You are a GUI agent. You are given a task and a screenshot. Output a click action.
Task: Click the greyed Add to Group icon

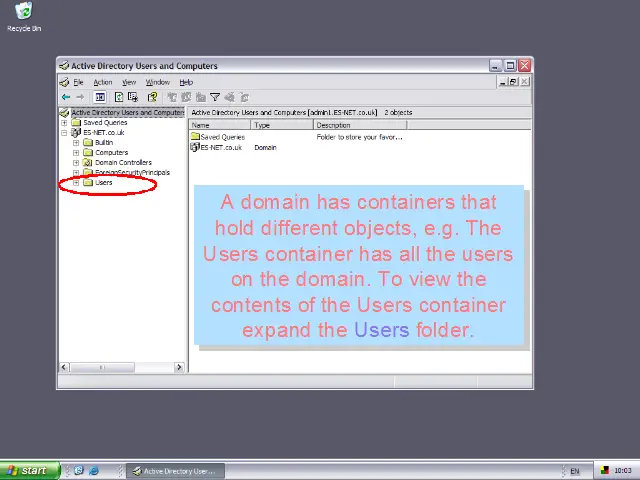[x=244, y=97]
